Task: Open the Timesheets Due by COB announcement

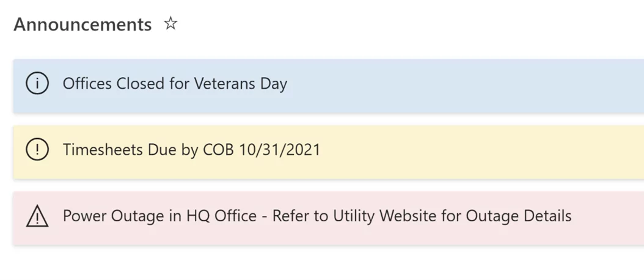Action: (x=191, y=150)
